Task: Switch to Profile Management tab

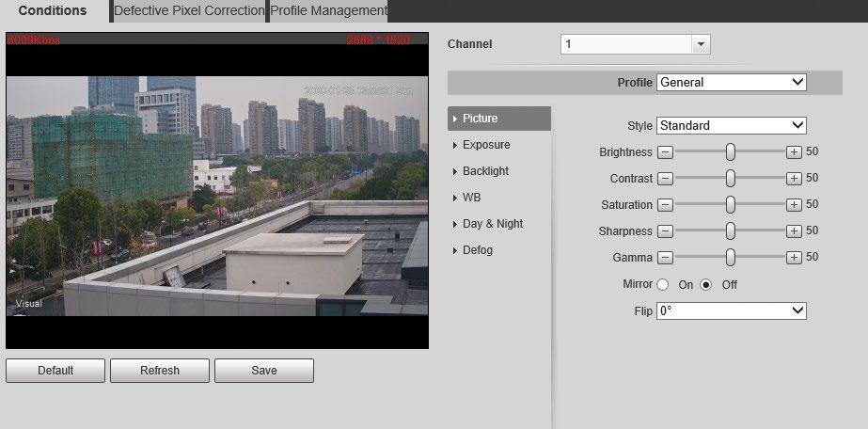Action: point(328,10)
